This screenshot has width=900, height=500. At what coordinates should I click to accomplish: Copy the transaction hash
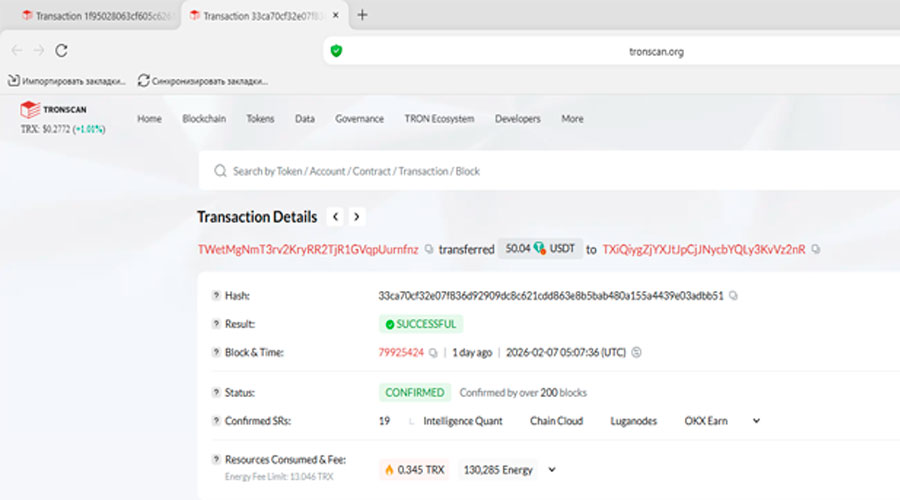733,296
